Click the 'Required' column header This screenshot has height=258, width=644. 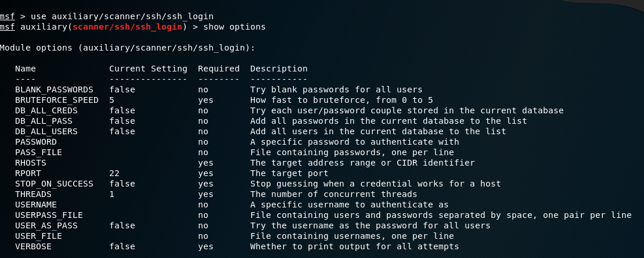(x=218, y=69)
